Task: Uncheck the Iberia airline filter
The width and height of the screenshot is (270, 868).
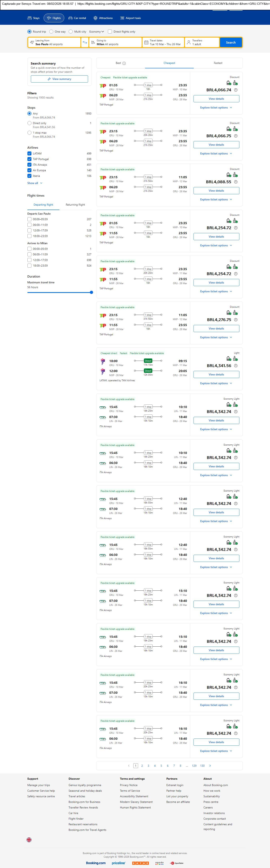Action: [x=29, y=176]
